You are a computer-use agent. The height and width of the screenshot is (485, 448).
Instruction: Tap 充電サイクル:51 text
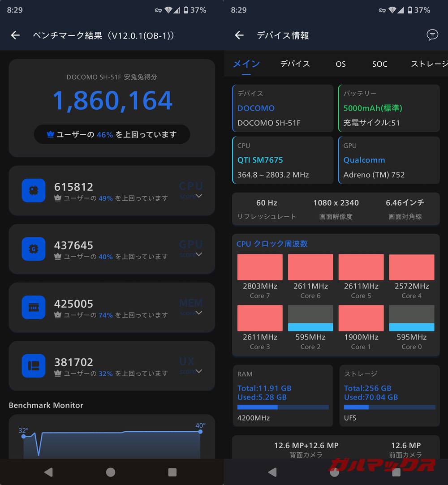pyautogui.click(x=371, y=123)
